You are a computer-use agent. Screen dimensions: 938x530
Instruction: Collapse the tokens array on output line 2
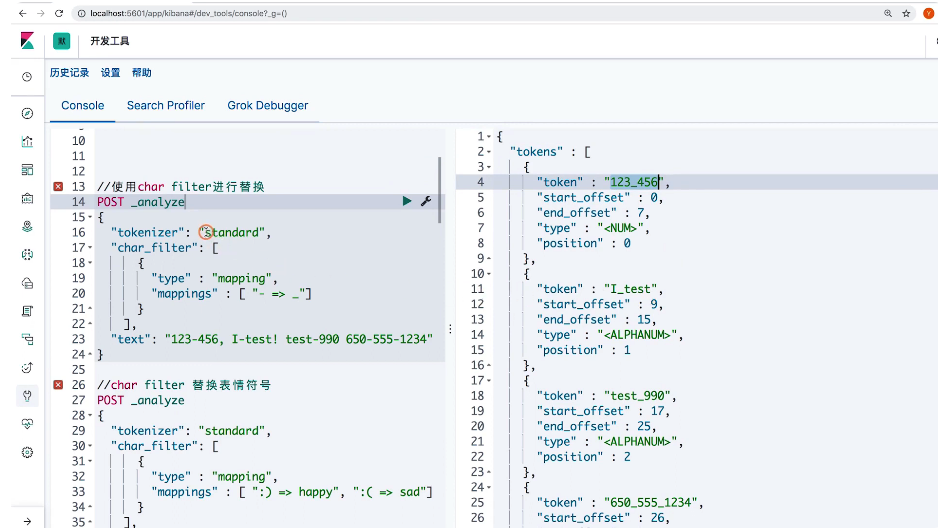[x=489, y=152]
